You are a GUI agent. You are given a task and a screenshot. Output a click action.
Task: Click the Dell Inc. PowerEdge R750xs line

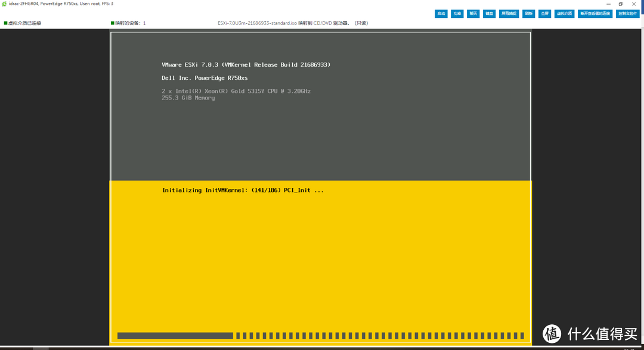[x=205, y=78]
